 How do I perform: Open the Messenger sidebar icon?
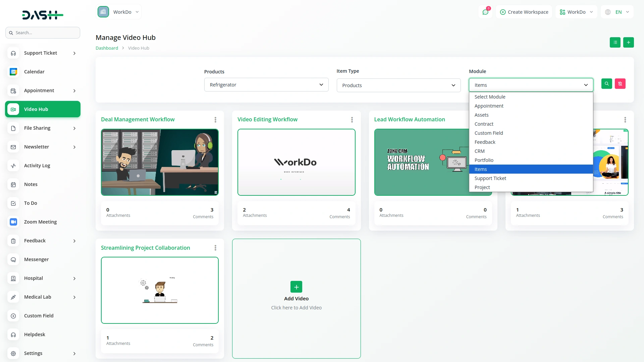point(13,259)
